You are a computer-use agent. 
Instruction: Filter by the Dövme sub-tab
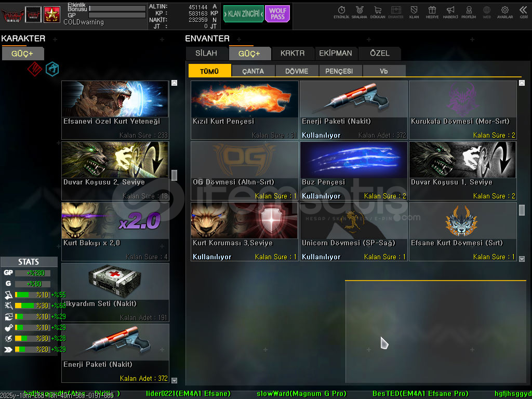(x=297, y=71)
